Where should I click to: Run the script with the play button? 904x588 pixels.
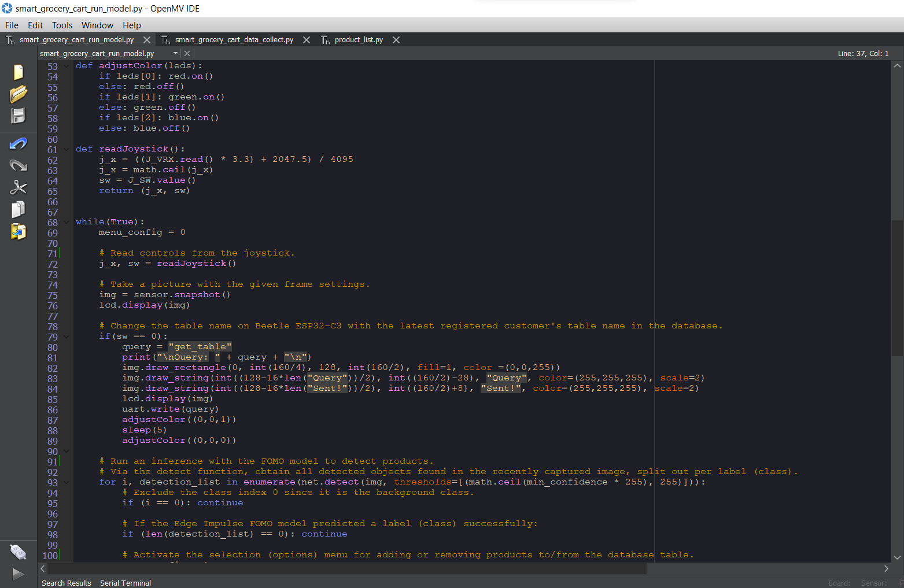pos(18,574)
